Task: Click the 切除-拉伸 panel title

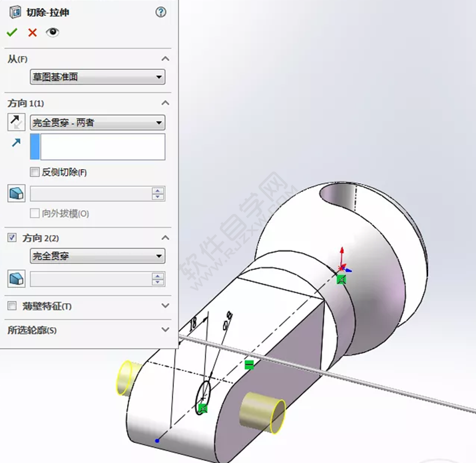Action: point(48,13)
